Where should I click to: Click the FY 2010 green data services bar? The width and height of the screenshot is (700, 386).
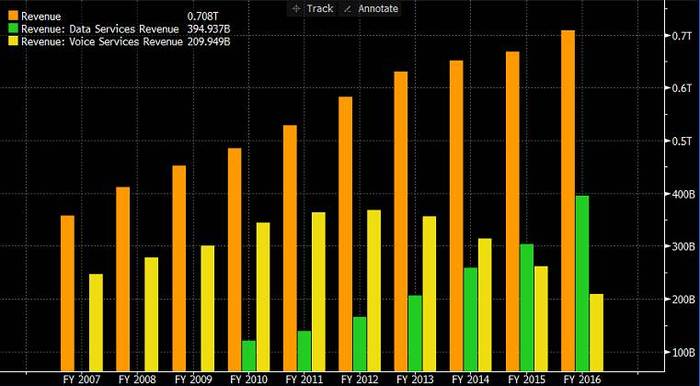pyautogui.click(x=249, y=355)
